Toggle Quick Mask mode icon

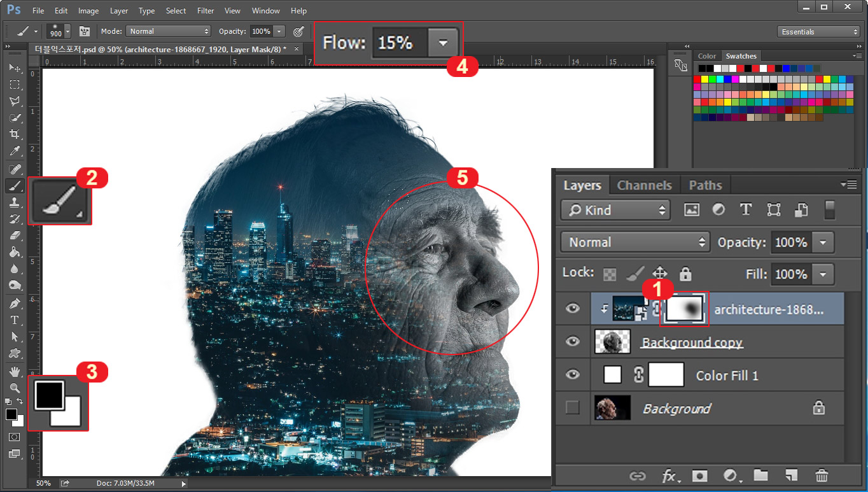tap(15, 437)
